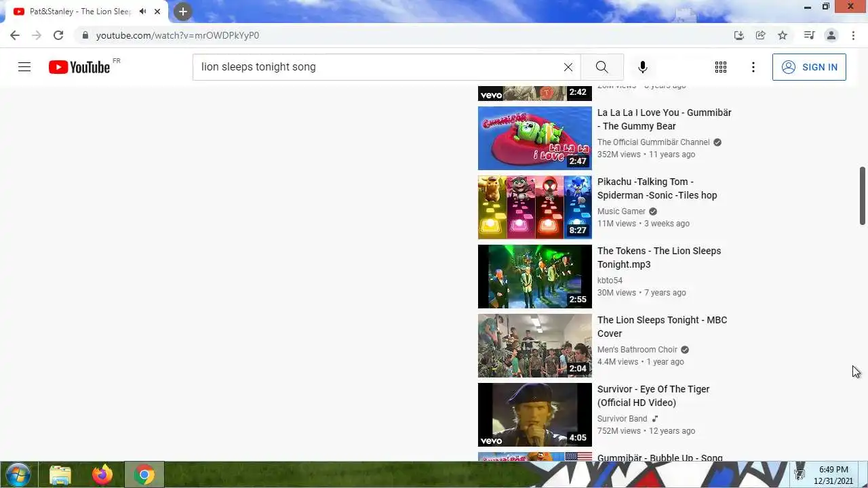
Task: Clear the search box text with X
Action: pos(568,67)
